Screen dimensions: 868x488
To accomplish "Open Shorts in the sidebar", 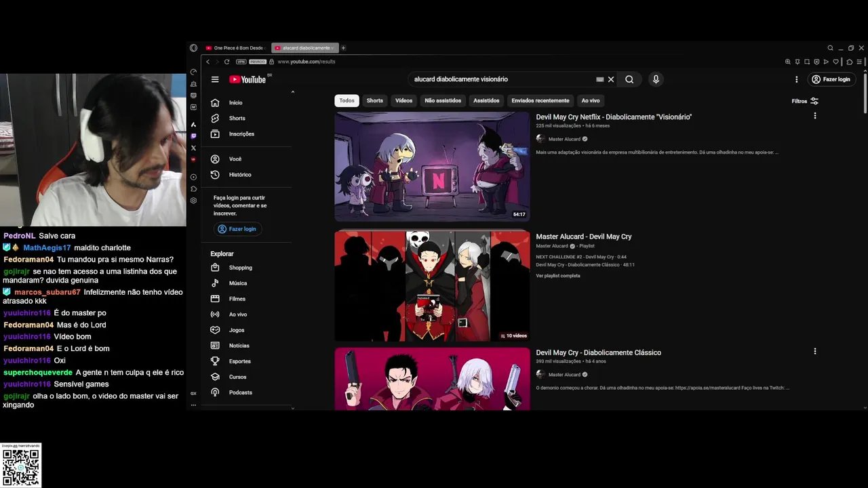I will (x=246, y=119).
